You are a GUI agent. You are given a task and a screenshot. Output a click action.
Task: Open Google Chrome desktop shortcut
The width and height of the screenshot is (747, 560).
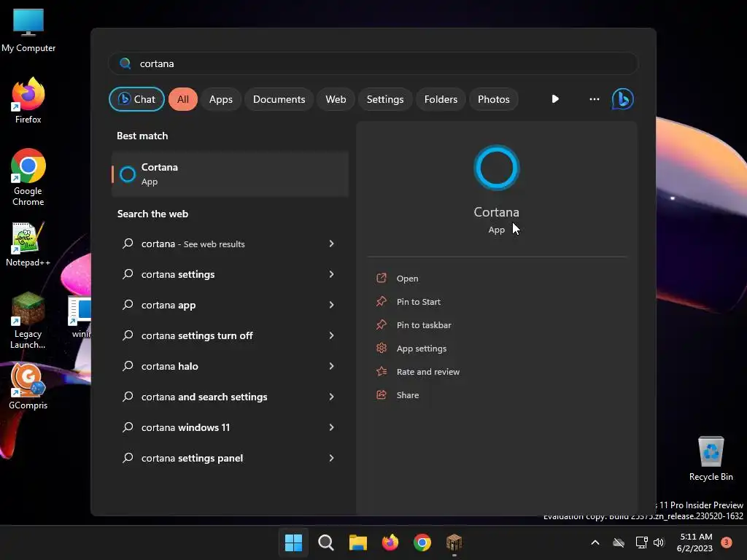(28, 177)
